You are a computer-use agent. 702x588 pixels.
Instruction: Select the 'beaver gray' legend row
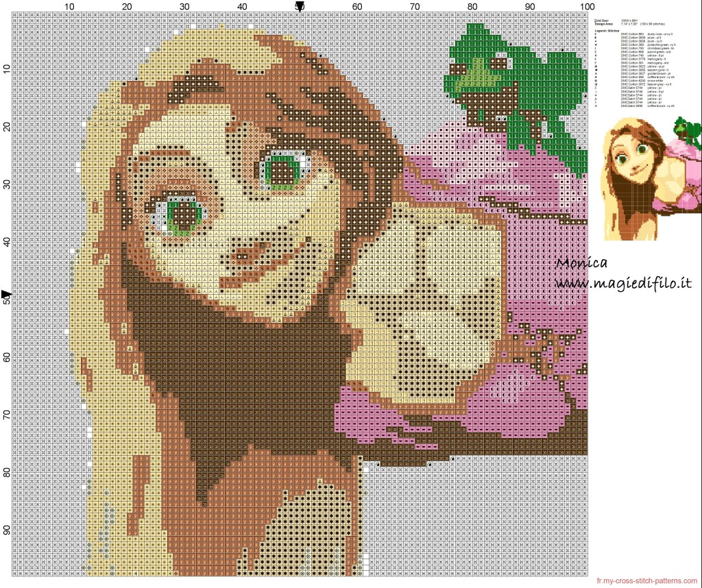coord(633,84)
